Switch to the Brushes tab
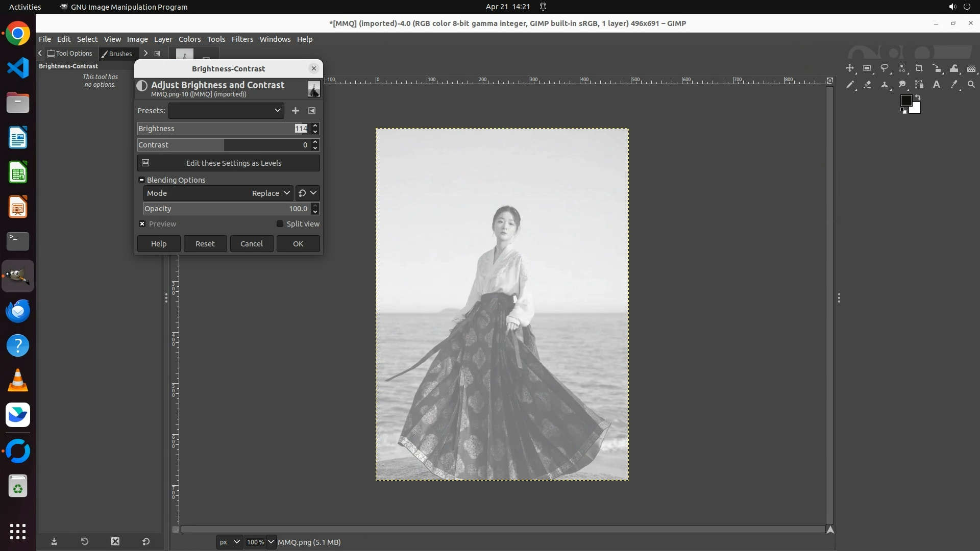Screen dimensions: 980x551 click(x=117, y=54)
